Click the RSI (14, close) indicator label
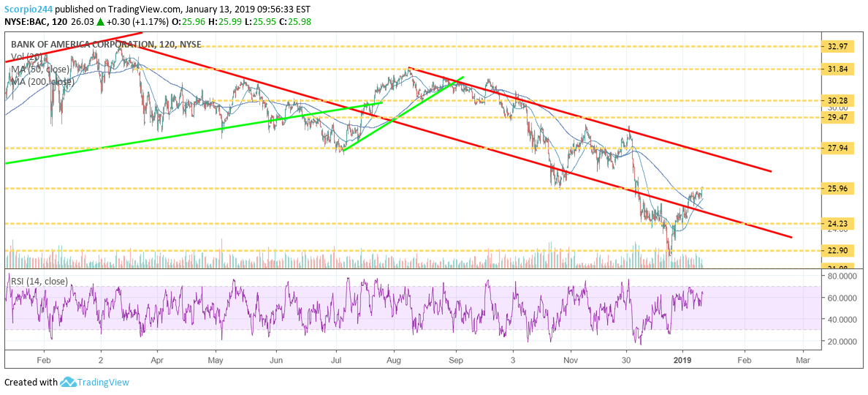 click(x=39, y=282)
